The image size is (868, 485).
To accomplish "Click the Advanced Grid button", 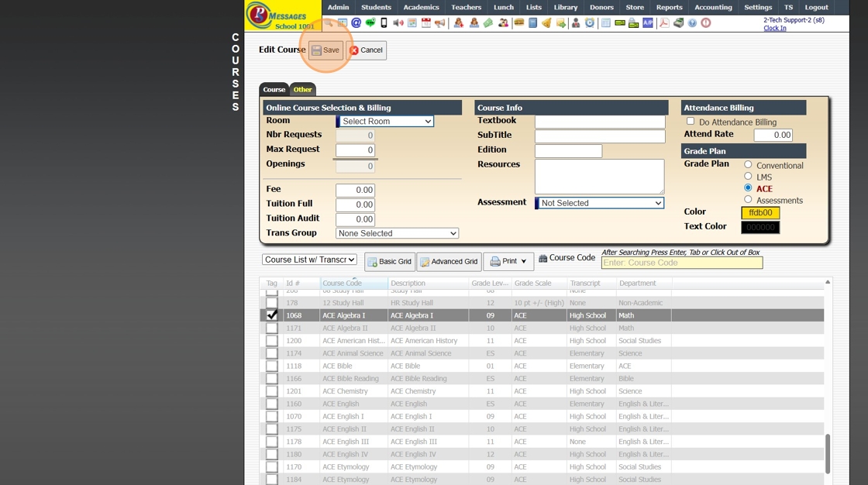I will click(x=449, y=262).
